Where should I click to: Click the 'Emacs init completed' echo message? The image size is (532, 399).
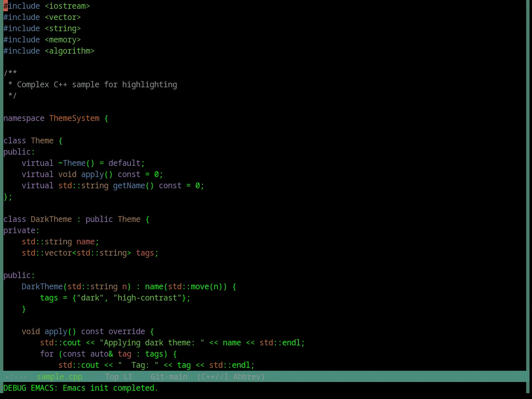tap(111, 388)
